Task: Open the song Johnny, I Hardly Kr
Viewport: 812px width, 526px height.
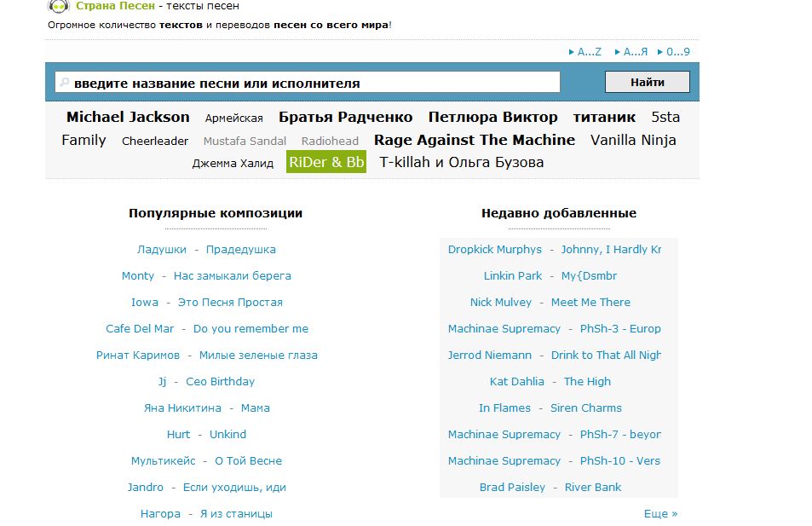Action: pos(611,249)
